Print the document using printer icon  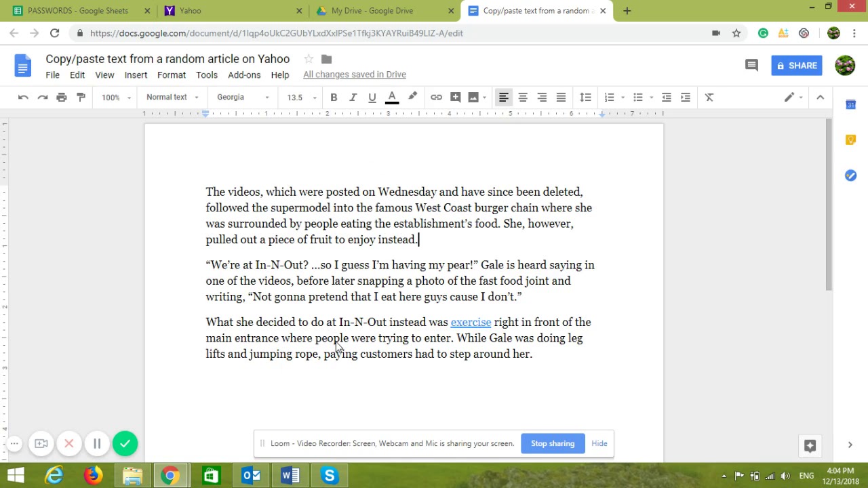tap(62, 98)
